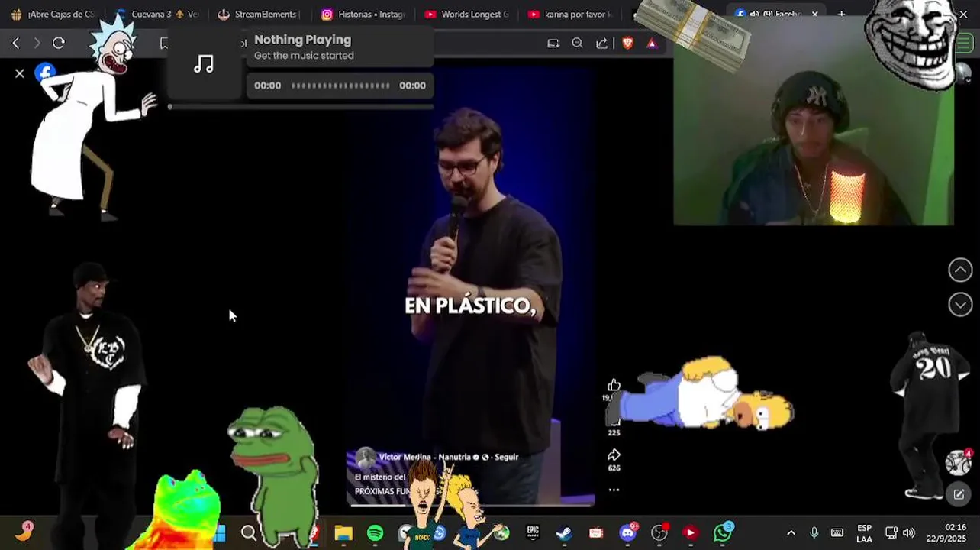Open the red play-button app in taskbar
980x550 pixels.
[x=690, y=532]
